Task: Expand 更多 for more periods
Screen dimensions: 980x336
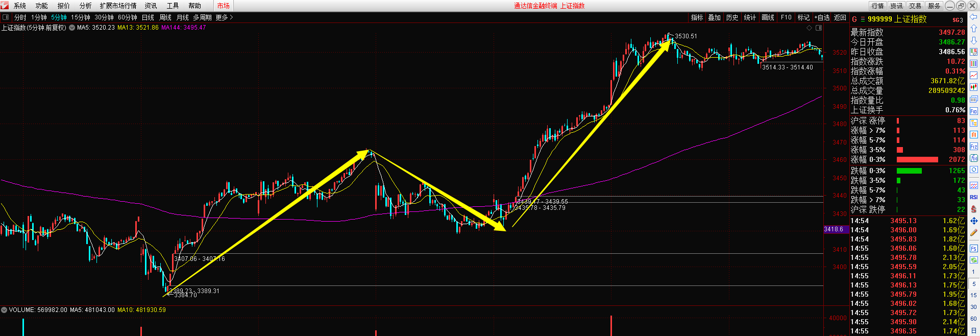Action: point(224,17)
